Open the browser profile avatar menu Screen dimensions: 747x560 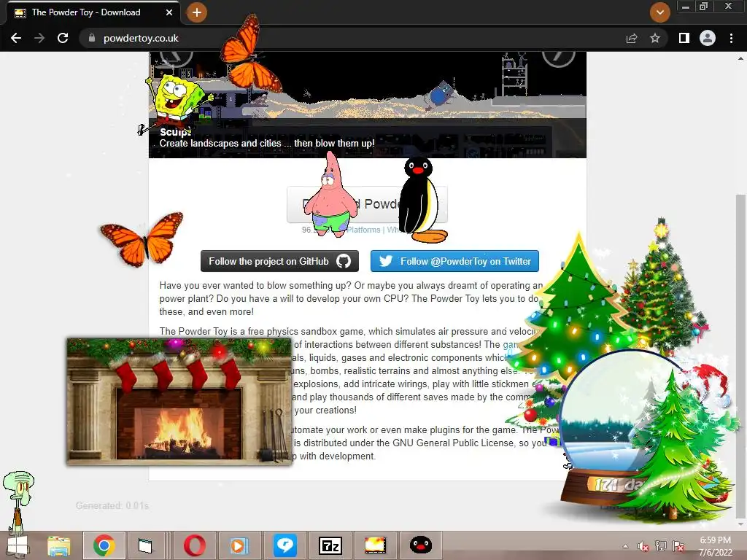tap(708, 38)
